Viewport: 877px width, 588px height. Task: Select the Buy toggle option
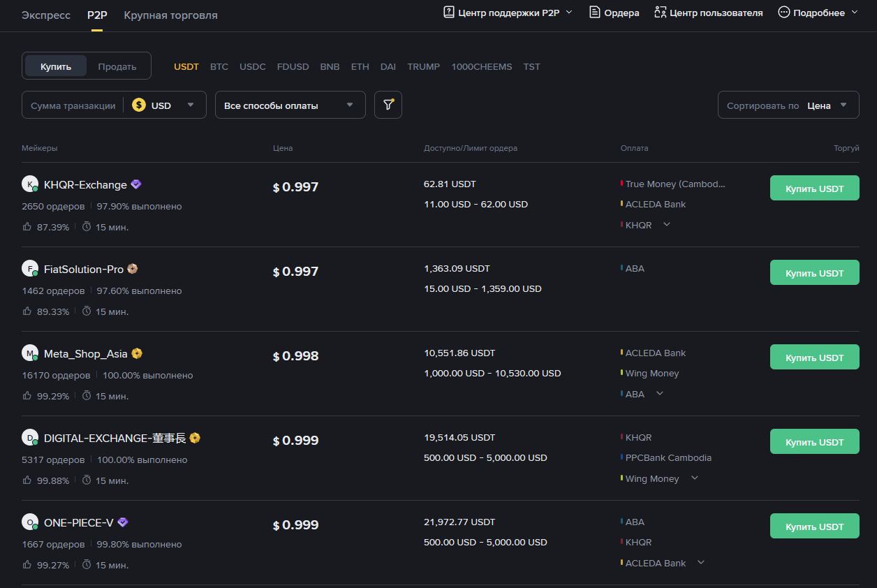56,66
